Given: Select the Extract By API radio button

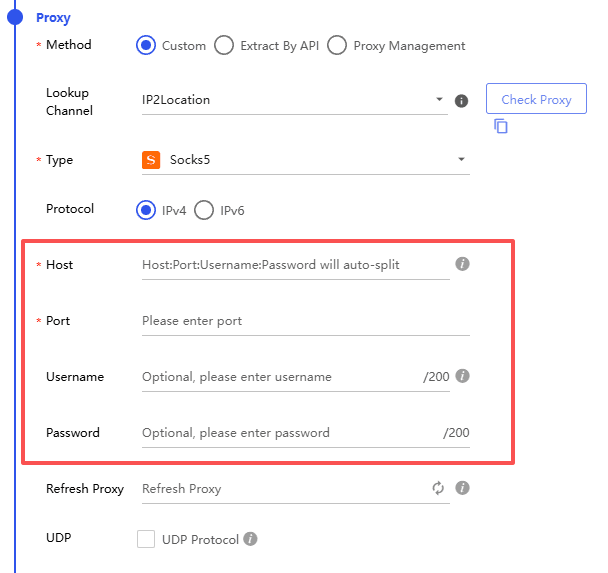Looking at the screenshot, I should [224, 45].
